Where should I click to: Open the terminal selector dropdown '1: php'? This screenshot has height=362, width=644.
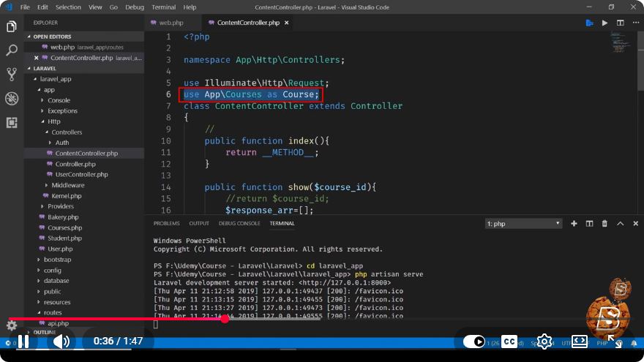(523, 224)
